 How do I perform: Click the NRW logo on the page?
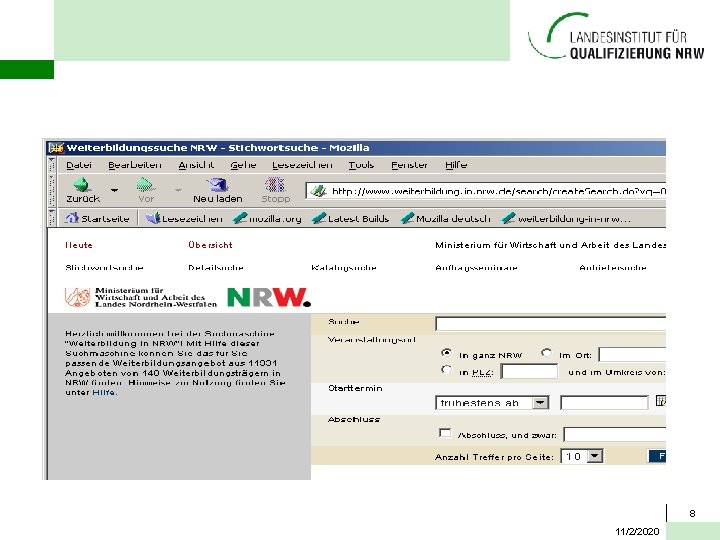(269, 297)
